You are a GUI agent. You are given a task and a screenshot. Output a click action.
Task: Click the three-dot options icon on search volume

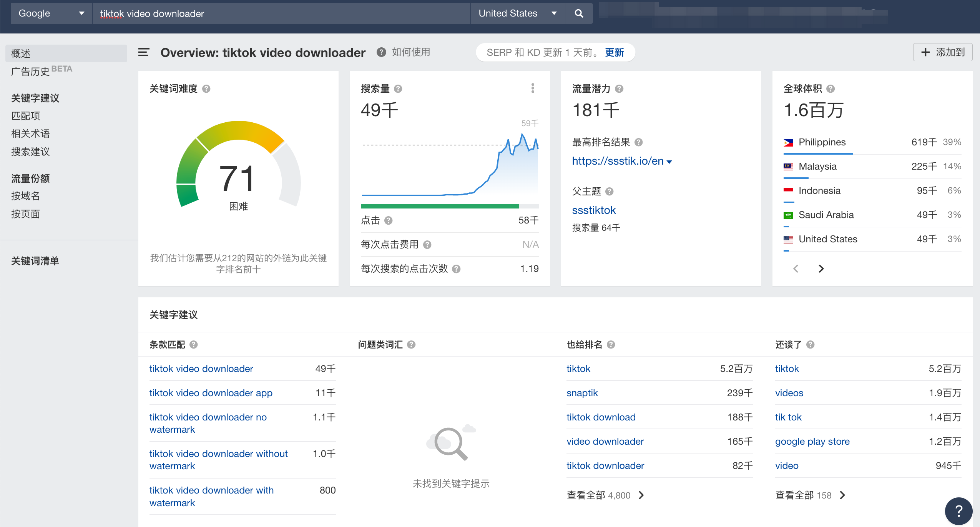click(534, 88)
